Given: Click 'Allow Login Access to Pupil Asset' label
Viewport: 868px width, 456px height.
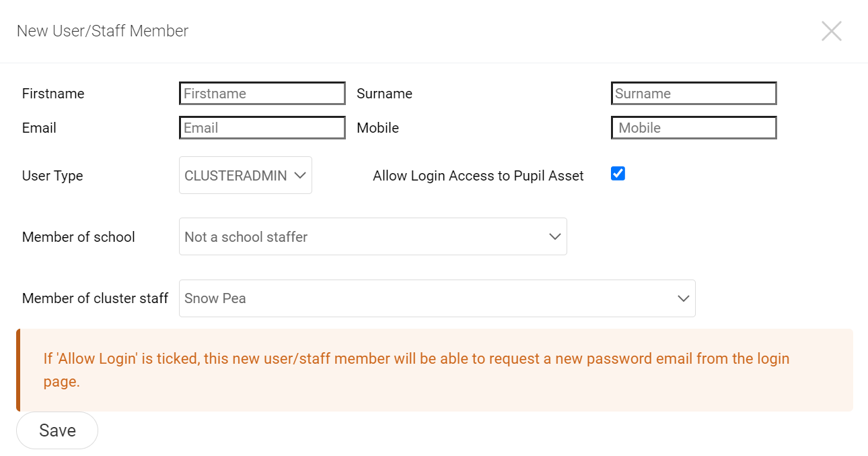Looking at the screenshot, I should (478, 176).
